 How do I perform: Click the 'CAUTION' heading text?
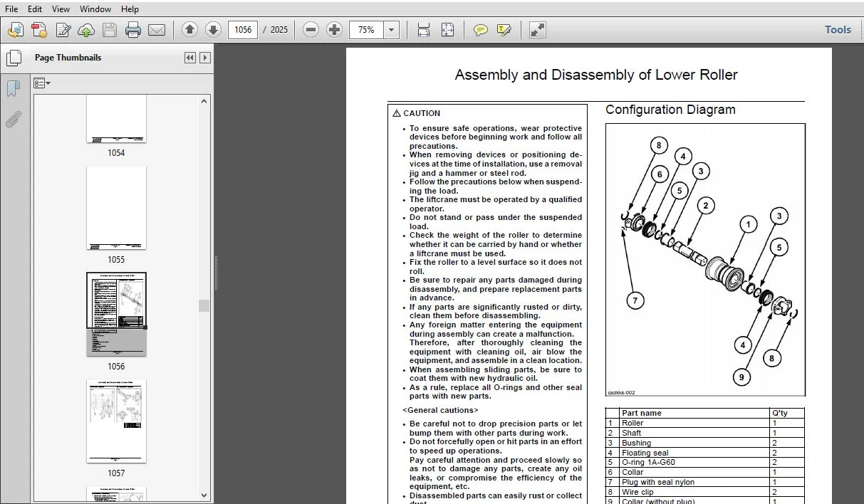click(422, 113)
